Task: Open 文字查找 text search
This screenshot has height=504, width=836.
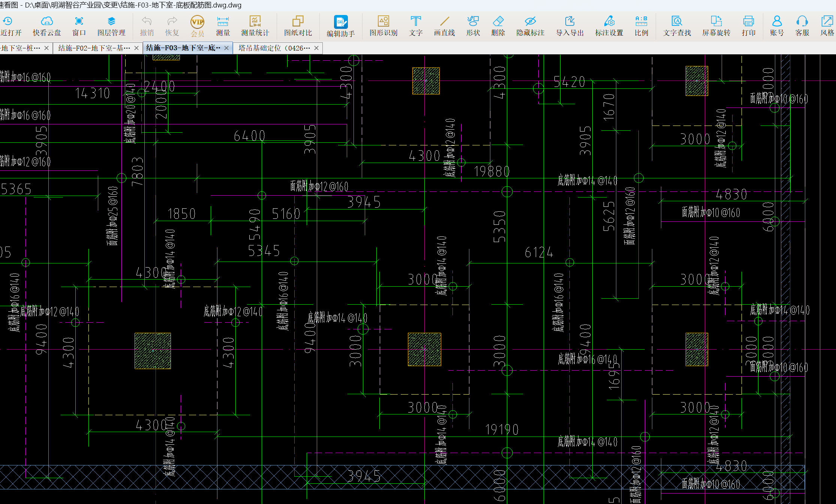Action: [677, 26]
